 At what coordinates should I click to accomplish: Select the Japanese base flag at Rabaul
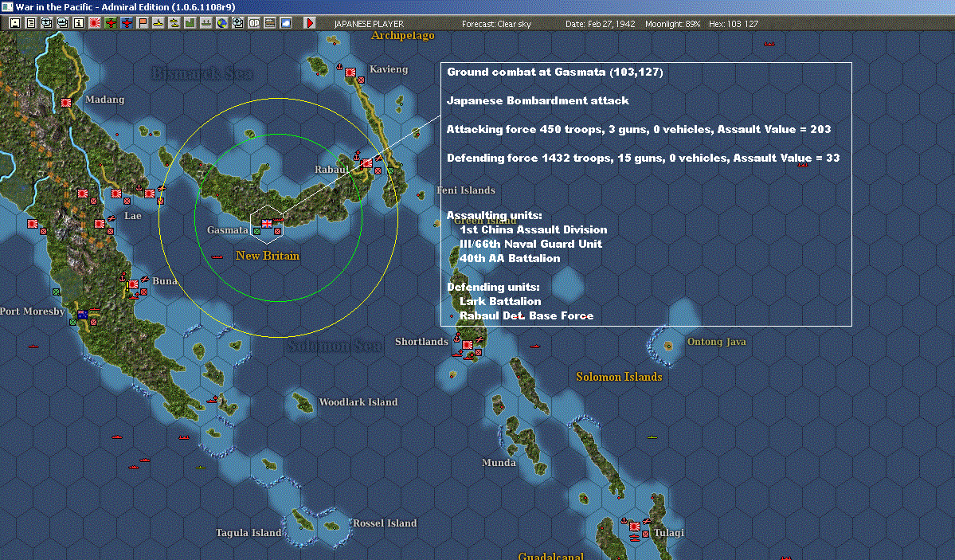click(x=366, y=163)
